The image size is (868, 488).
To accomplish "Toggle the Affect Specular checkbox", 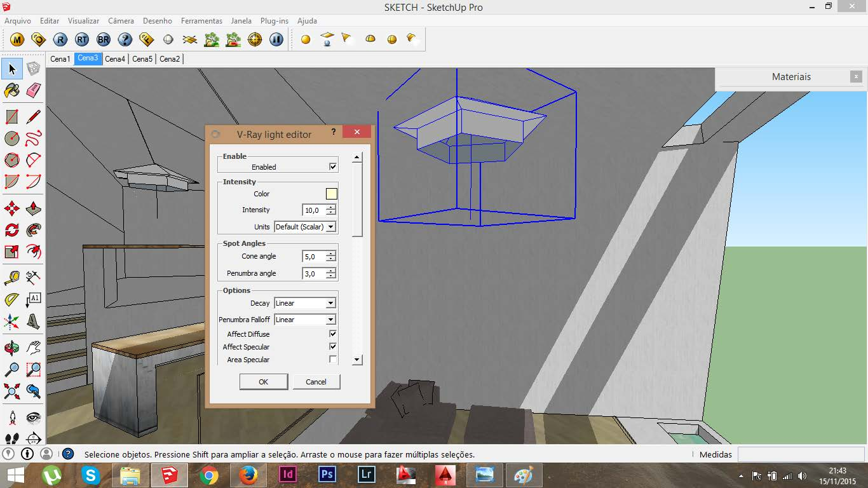I will point(333,346).
